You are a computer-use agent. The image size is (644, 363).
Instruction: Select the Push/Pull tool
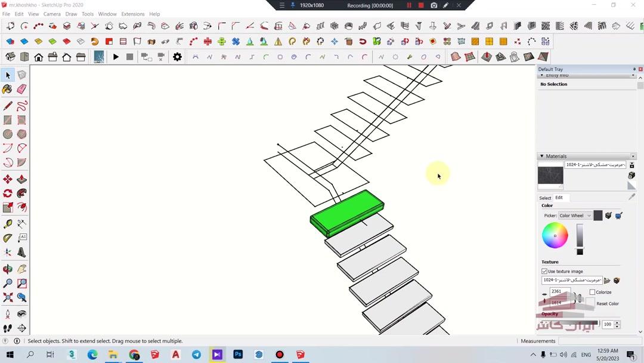(x=22, y=179)
